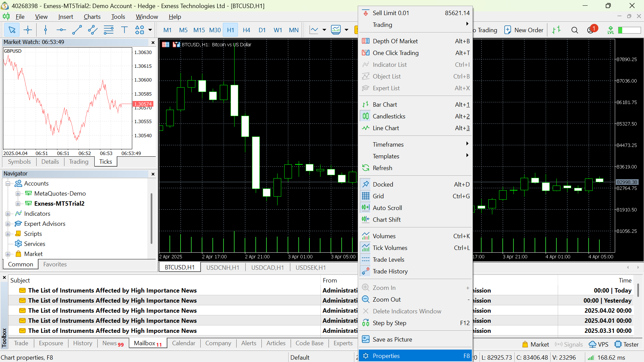The width and height of the screenshot is (644, 362).
Task: Expand the Indicators tree node
Action: point(8,214)
